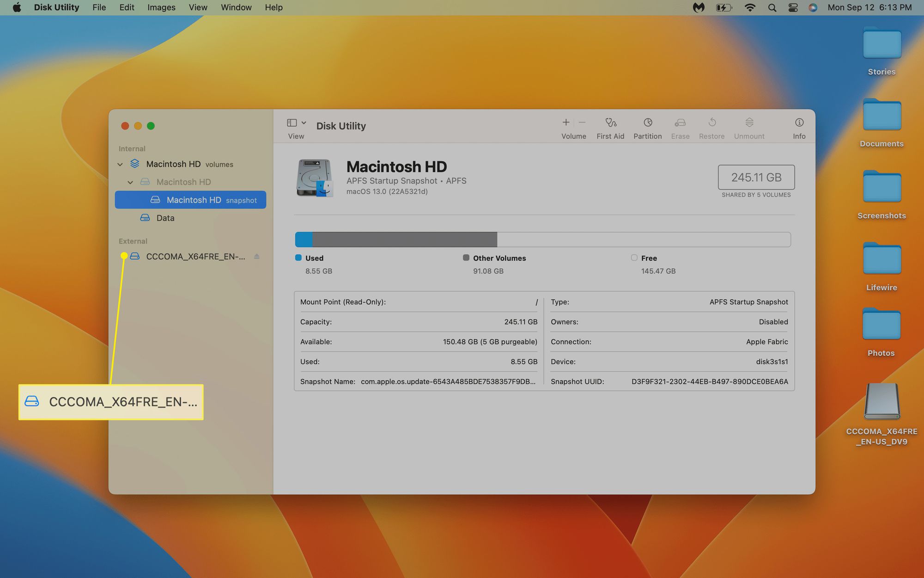Select the Data volume in sidebar
Screen dimensions: 924x578
pos(190,218)
